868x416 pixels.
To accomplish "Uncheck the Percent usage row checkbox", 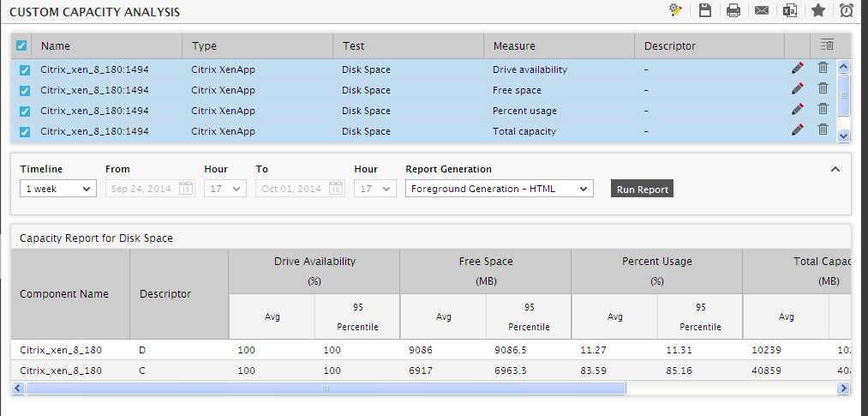I will tap(25, 112).
